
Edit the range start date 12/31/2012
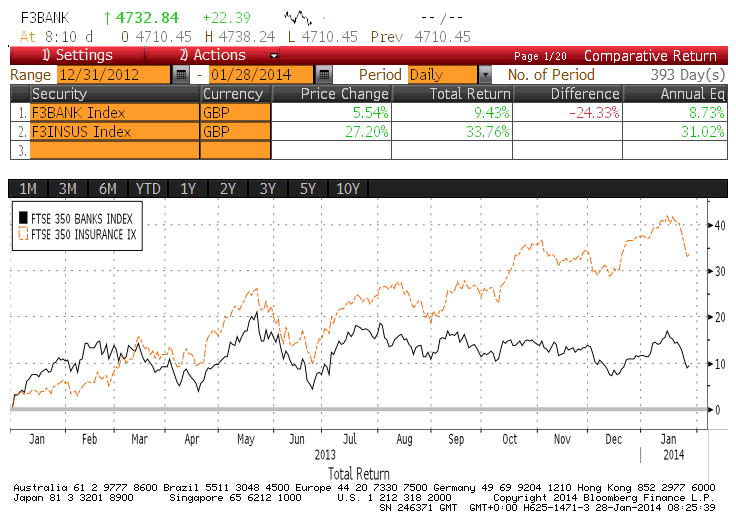[x=114, y=75]
